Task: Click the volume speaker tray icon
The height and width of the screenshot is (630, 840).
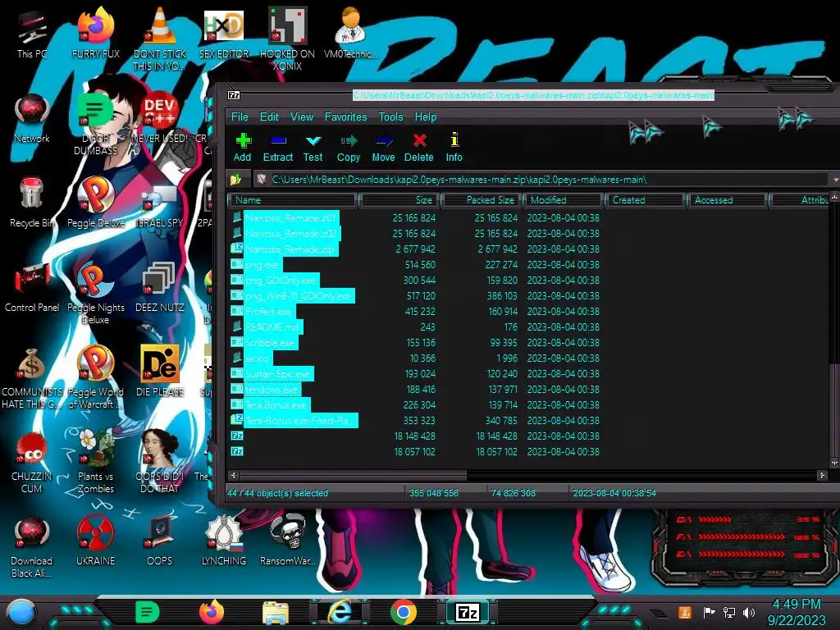Action: click(749, 612)
